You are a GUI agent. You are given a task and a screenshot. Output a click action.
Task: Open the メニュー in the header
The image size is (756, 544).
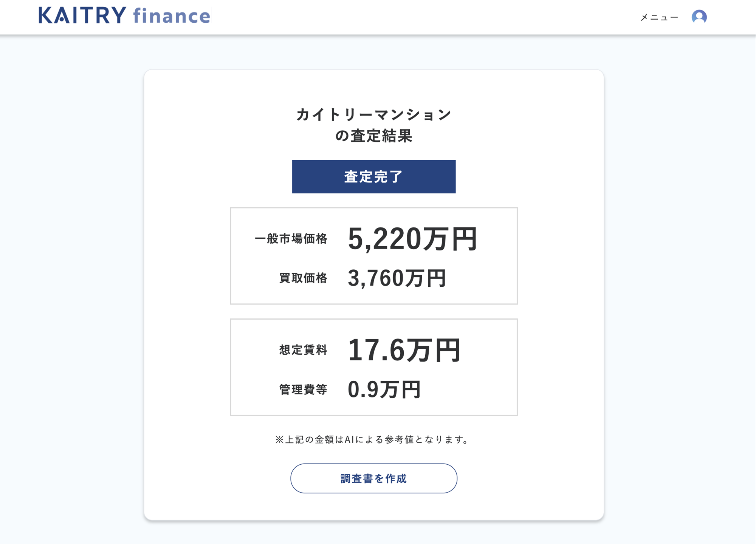658,17
